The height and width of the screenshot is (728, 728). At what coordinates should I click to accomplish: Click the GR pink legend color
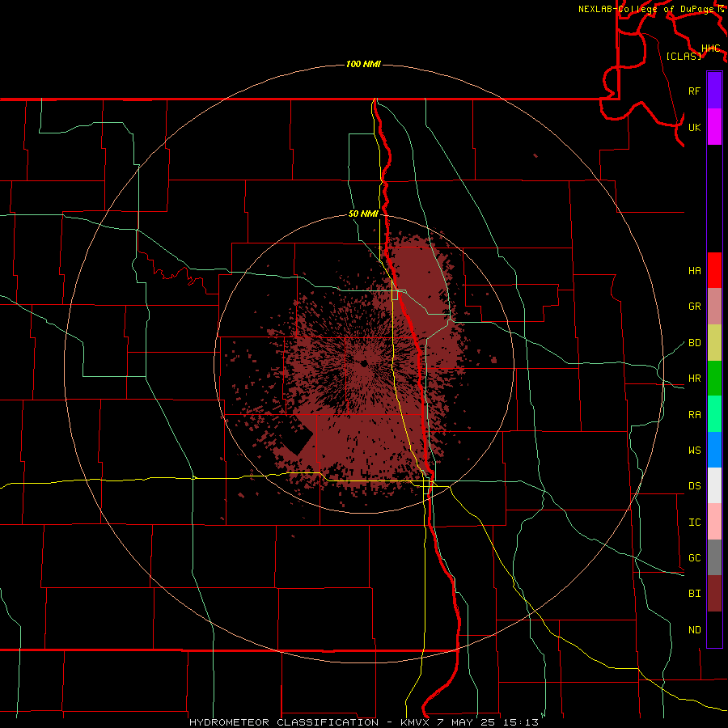714,307
